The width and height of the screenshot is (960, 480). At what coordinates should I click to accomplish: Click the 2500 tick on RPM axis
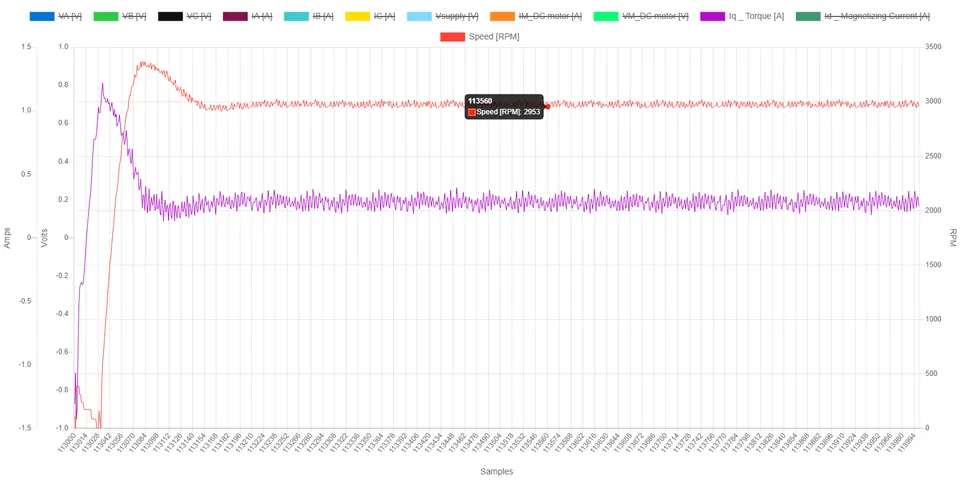click(933, 156)
